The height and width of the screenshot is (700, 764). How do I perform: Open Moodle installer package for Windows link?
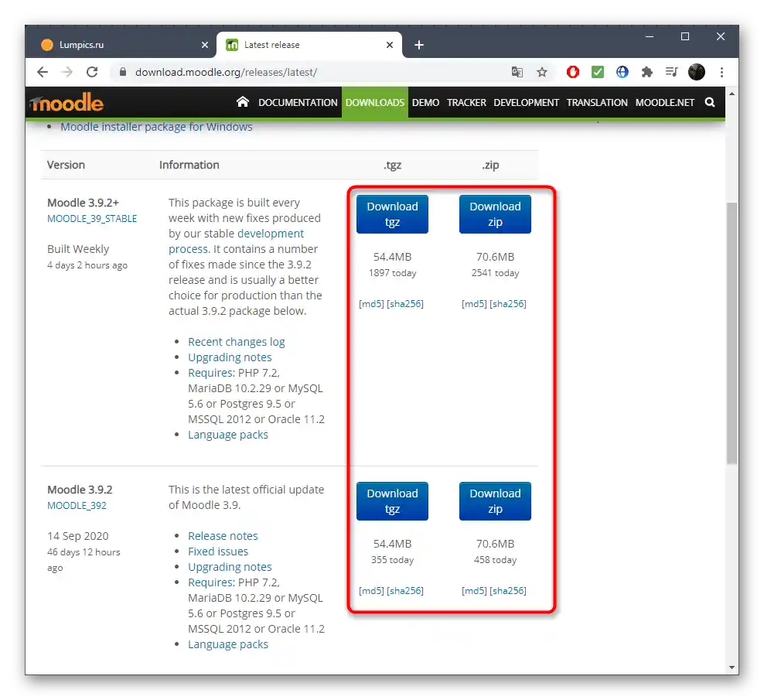[x=156, y=127]
